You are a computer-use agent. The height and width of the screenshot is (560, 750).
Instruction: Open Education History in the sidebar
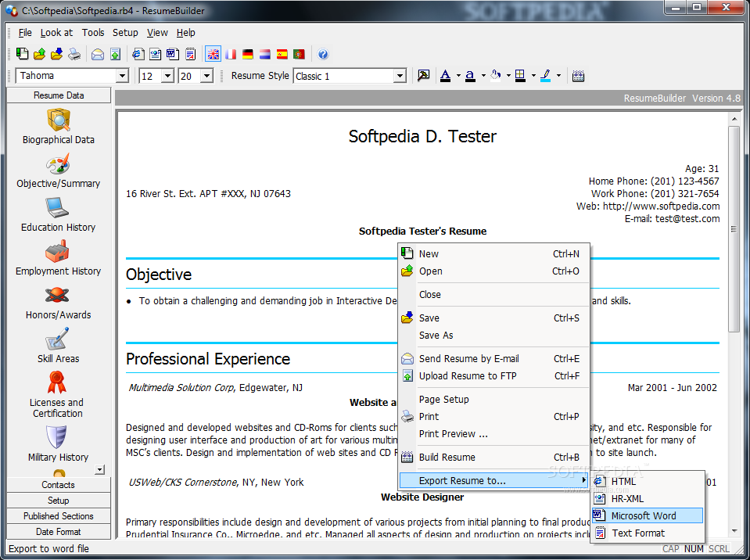[59, 214]
